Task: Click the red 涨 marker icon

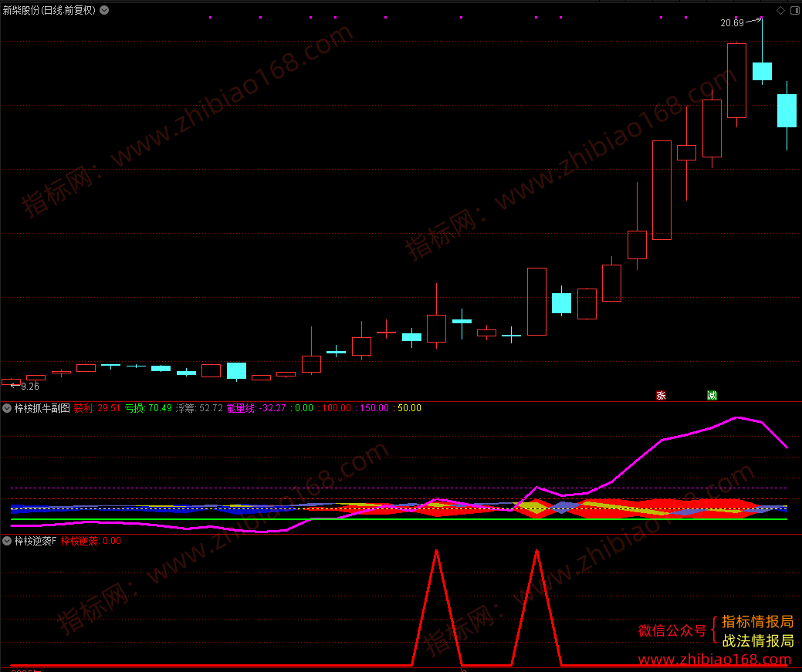Action: click(661, 395)
